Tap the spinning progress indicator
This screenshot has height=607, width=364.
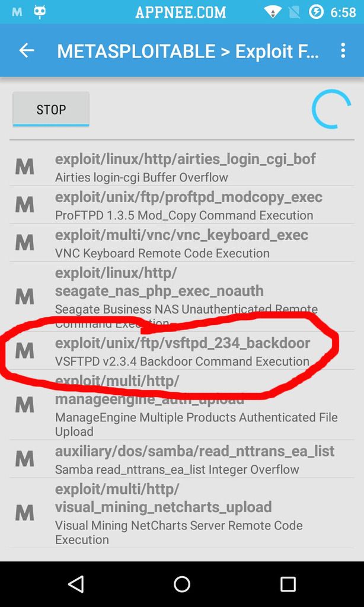click(x=331, y=109)
